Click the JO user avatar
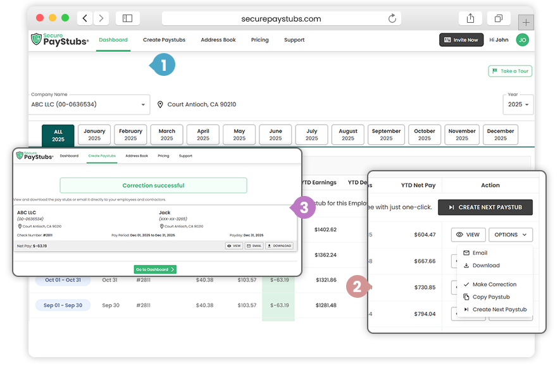The image size is (560, 392). coord(522,40)
